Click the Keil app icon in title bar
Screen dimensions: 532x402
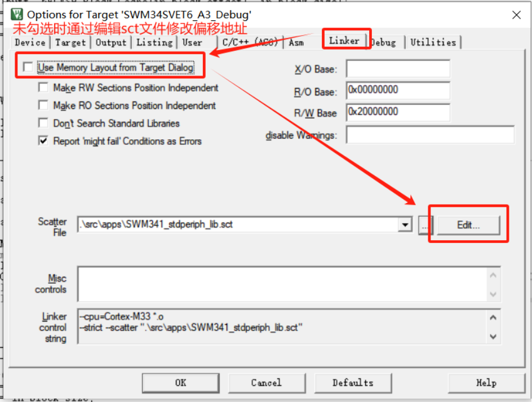[16, 14]
